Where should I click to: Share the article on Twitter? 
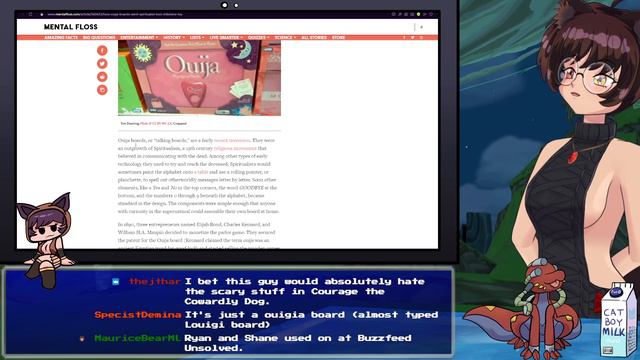pos(102,63)
